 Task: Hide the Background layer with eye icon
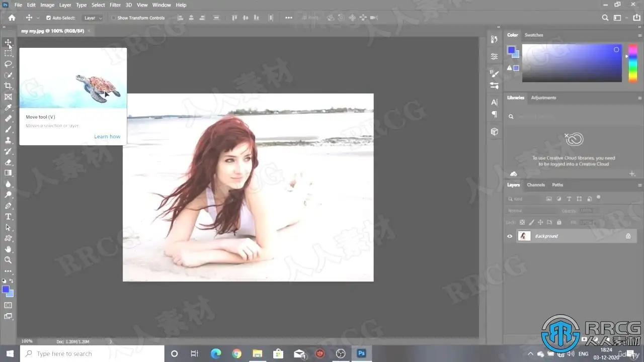click(x=510, y=236)
